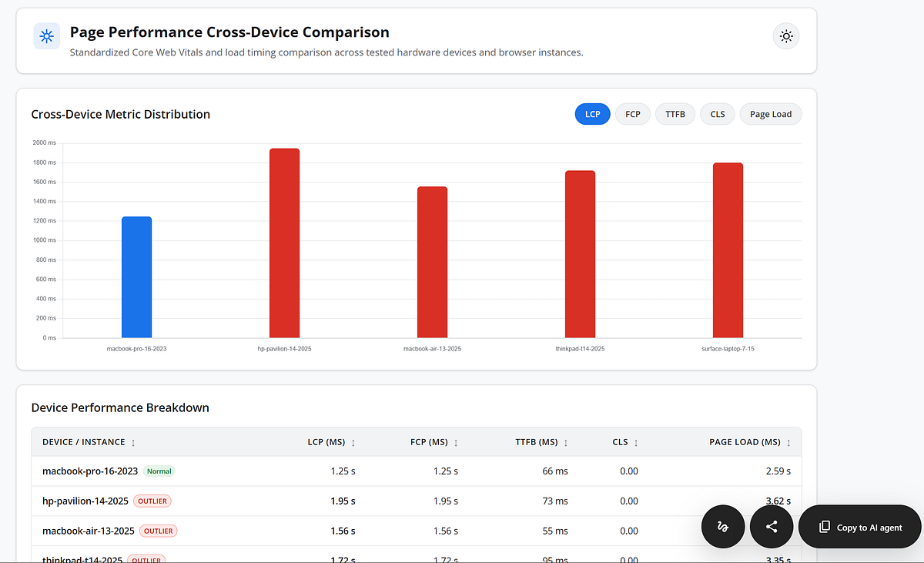
Task: Sort by CLS column arrow
Action: coord(636,443)
